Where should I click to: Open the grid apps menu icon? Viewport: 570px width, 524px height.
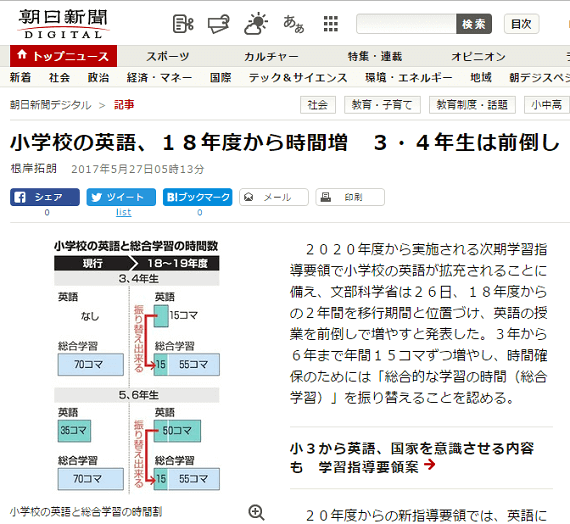pos(331,24)
